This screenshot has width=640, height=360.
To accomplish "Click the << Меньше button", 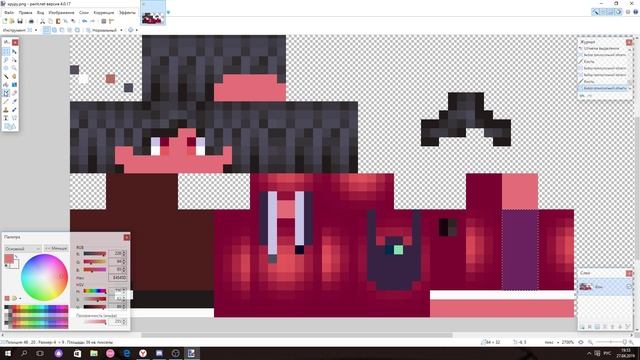I will click(56, 248).
